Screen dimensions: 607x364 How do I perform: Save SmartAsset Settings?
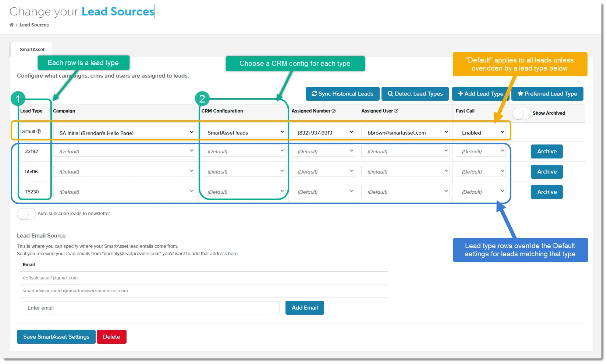(x=56, y=337)
